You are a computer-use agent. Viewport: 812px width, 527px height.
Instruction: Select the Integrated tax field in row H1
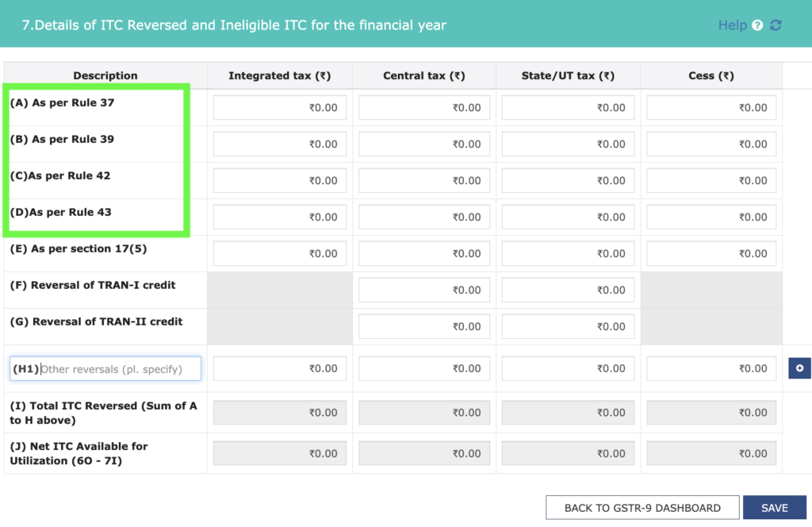(x=279, y=368)
